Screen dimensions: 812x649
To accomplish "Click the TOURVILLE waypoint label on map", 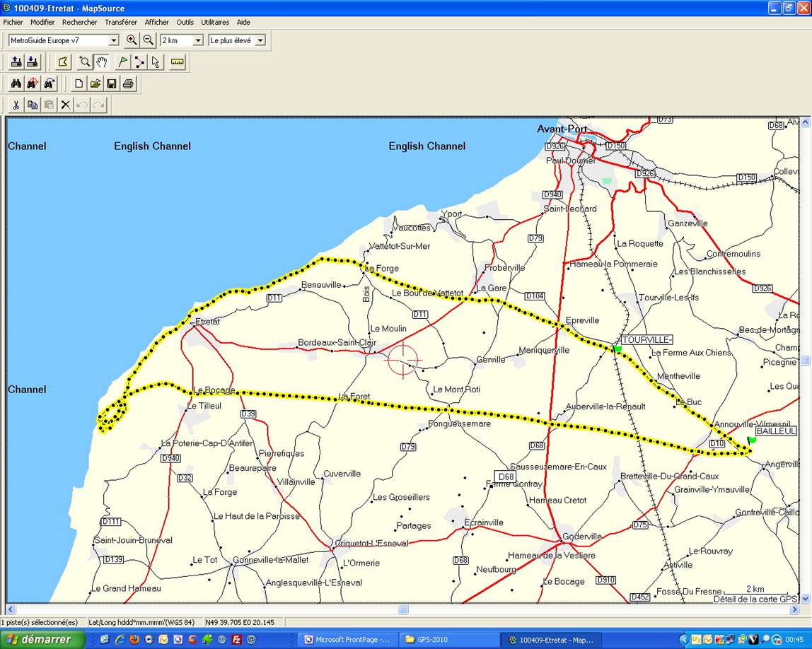I will (646, 339).
